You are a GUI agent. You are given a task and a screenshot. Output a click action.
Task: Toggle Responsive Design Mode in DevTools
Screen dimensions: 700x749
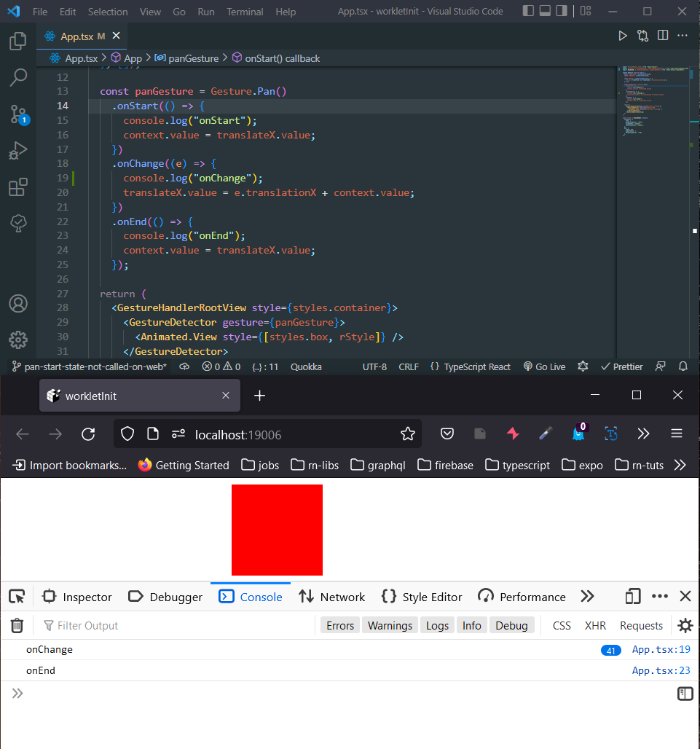(x=632, y=596)
